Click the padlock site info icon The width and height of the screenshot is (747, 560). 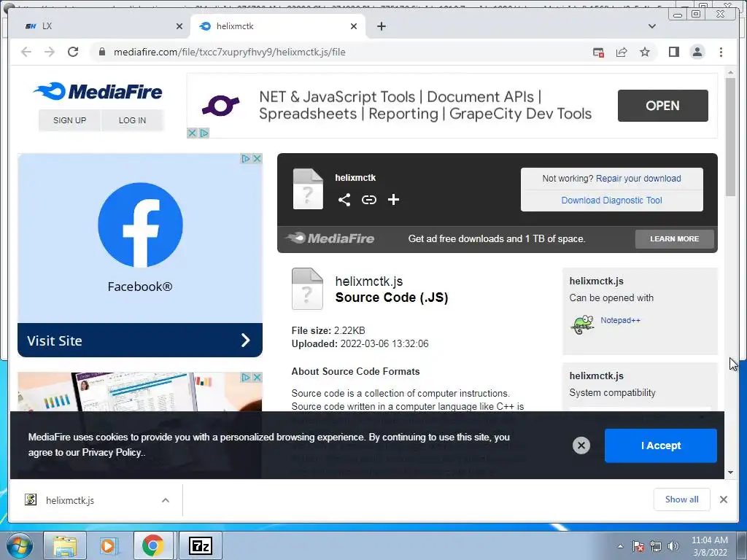pyautogui.click(x=102, y=52)
